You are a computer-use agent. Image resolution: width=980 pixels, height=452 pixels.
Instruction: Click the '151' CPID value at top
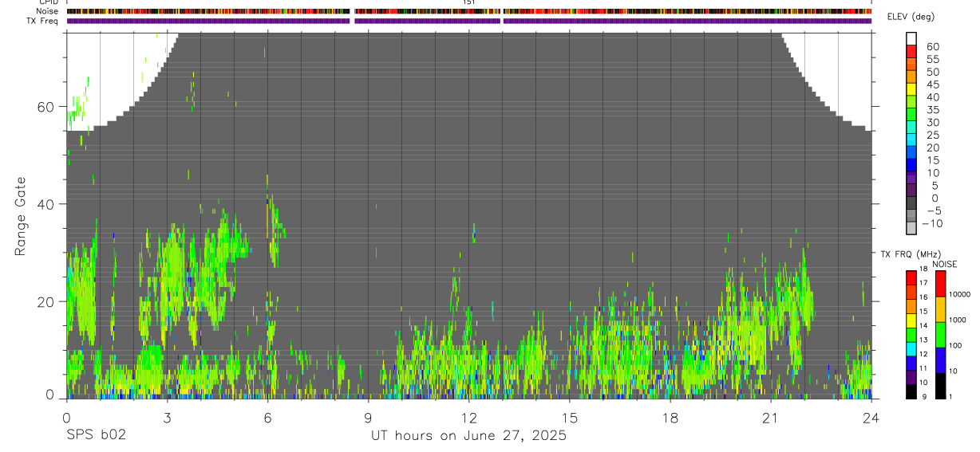pyautogui.click(x=469, y=2)
